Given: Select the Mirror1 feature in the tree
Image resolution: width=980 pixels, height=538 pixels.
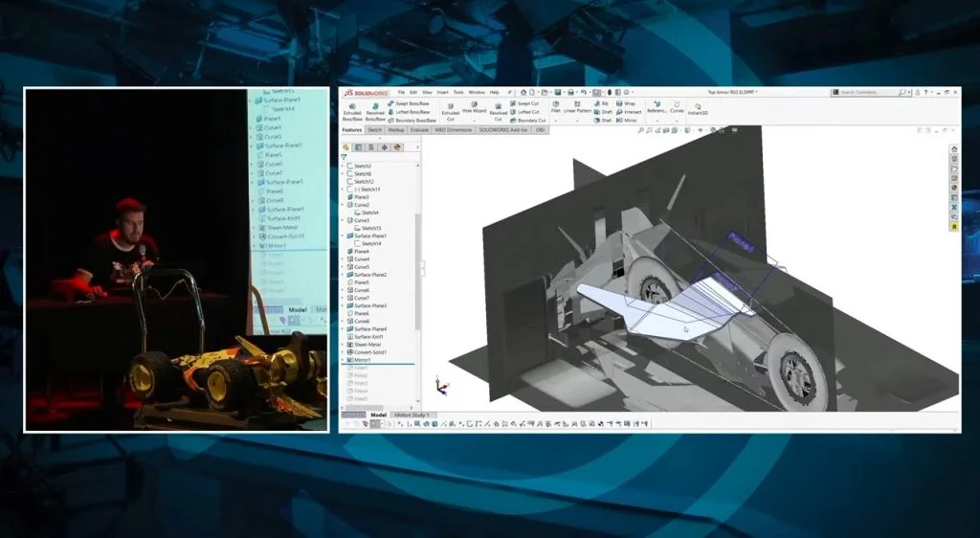Looking at the screenshot, I should (x=364, y=359).
